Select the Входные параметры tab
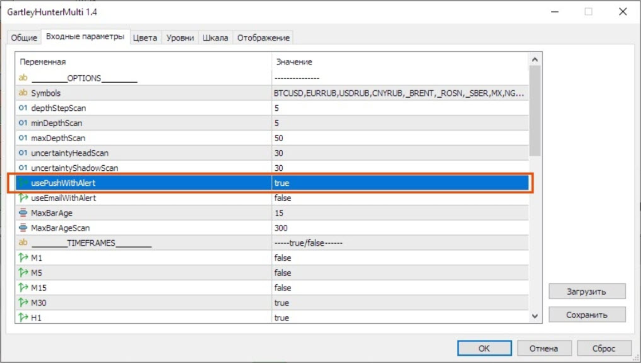This screenshot has width=641, height=364. pos(85,36)
